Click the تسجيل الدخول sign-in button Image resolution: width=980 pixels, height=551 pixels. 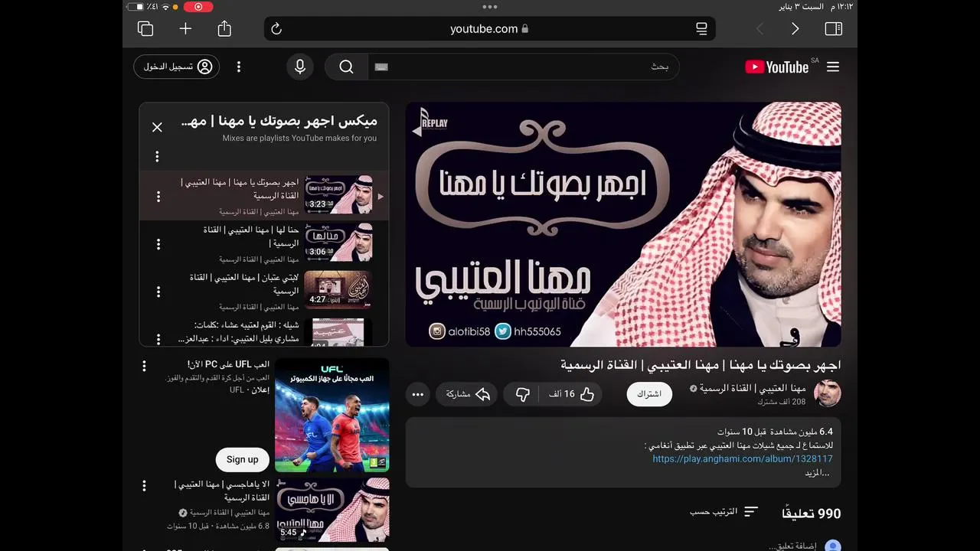pyautogui.click(x=177, y=67)
